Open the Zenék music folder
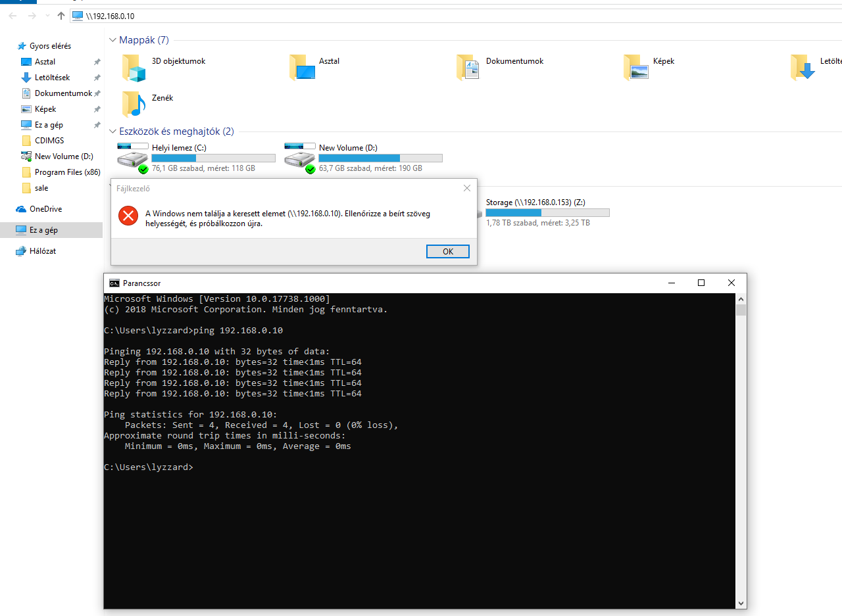Screen dimensions: 842x616 coord(148,103)
